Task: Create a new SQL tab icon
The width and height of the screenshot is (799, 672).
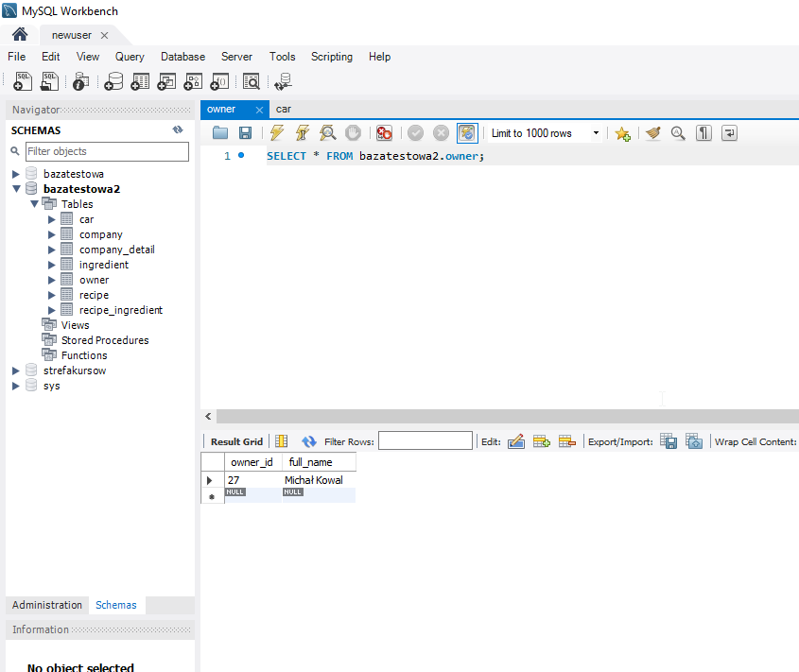Action: 23,81
